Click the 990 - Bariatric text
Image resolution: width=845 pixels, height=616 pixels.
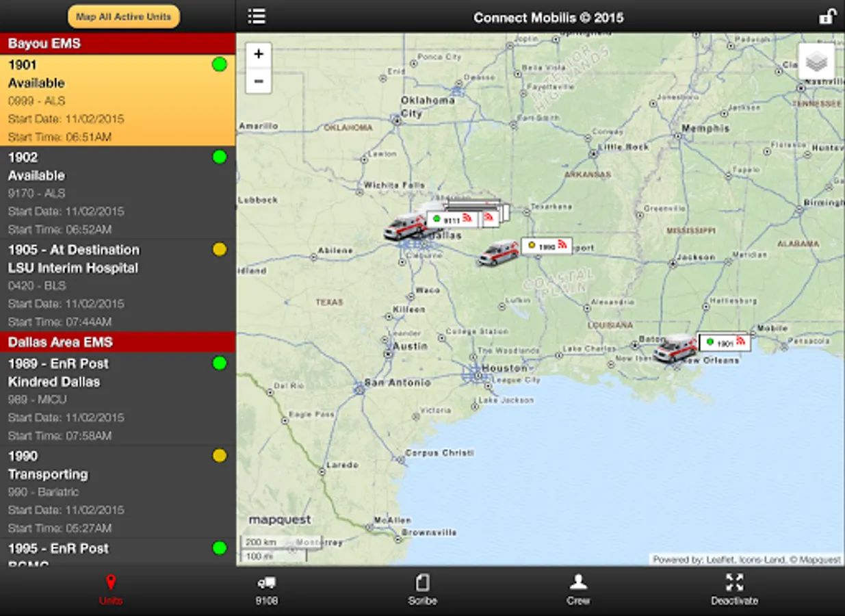click(x=44, y=491)
